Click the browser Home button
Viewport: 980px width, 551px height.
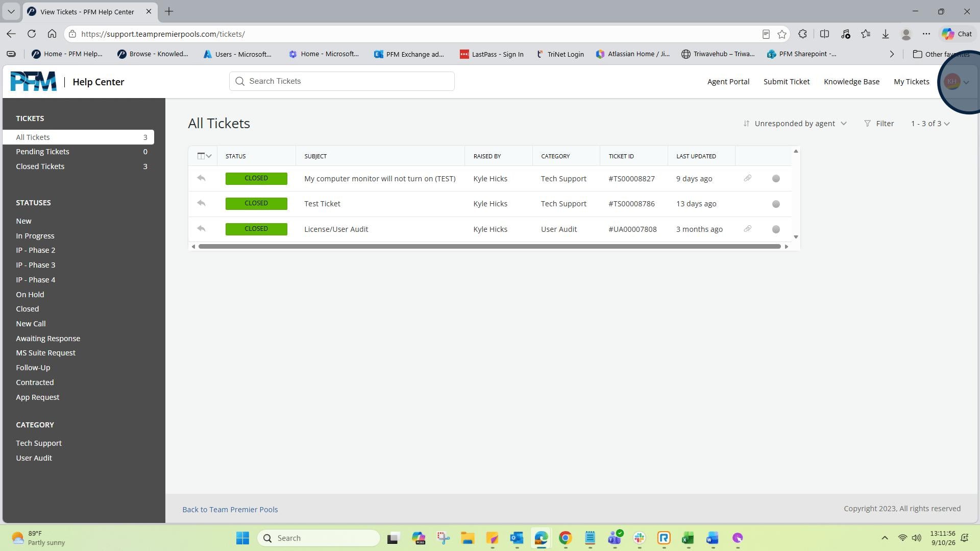(52, 34)
